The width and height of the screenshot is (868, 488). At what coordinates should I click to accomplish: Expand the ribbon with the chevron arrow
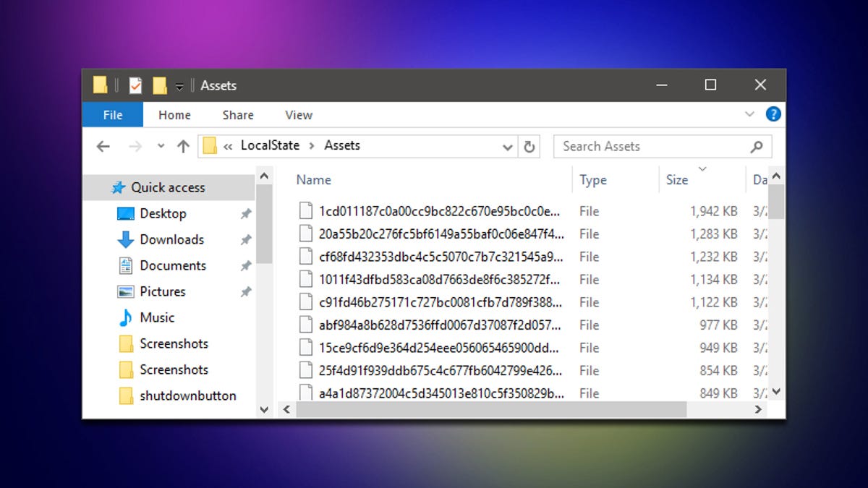[749, 114]
